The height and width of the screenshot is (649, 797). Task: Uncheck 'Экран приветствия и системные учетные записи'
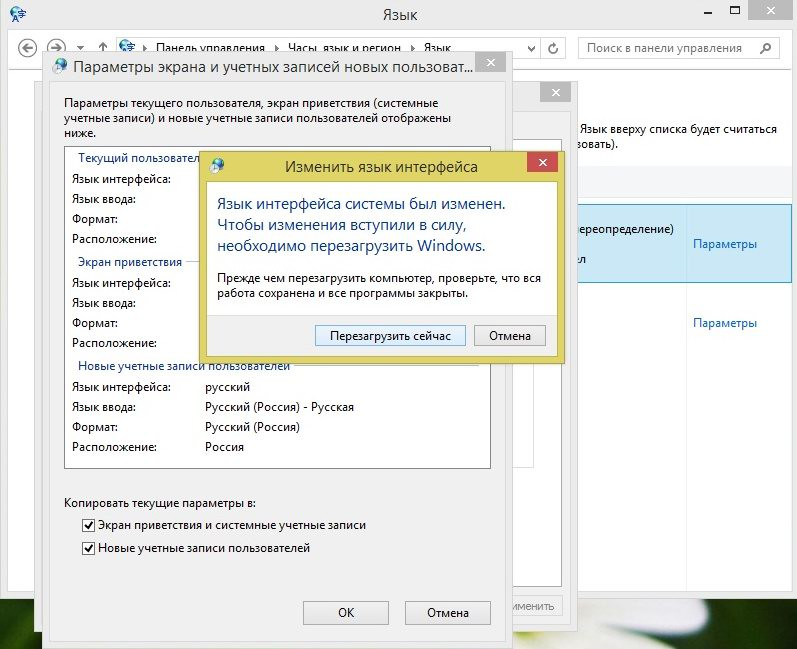click(88, 525)
